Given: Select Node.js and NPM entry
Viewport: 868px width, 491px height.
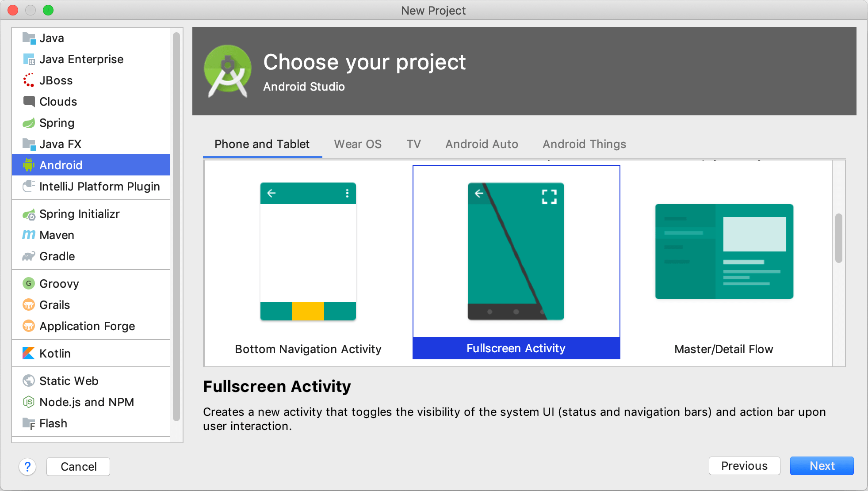Looking at the screenshot, I should [91, 402].
